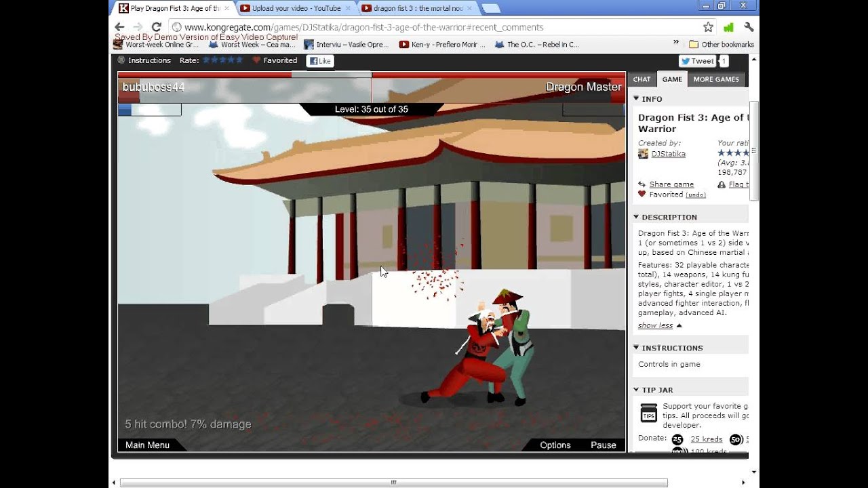
Task: Click the Flag warning icon
Action: pos(722,184)
